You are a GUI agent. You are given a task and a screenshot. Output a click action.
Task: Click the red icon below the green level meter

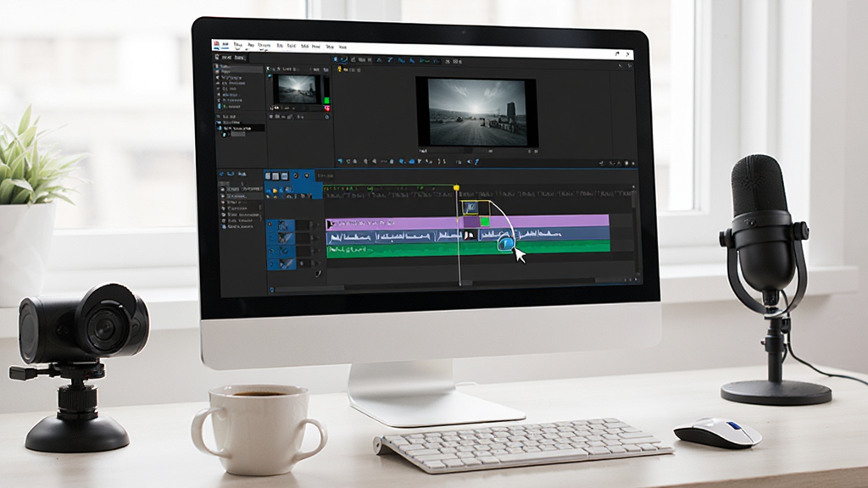point(327,108)
